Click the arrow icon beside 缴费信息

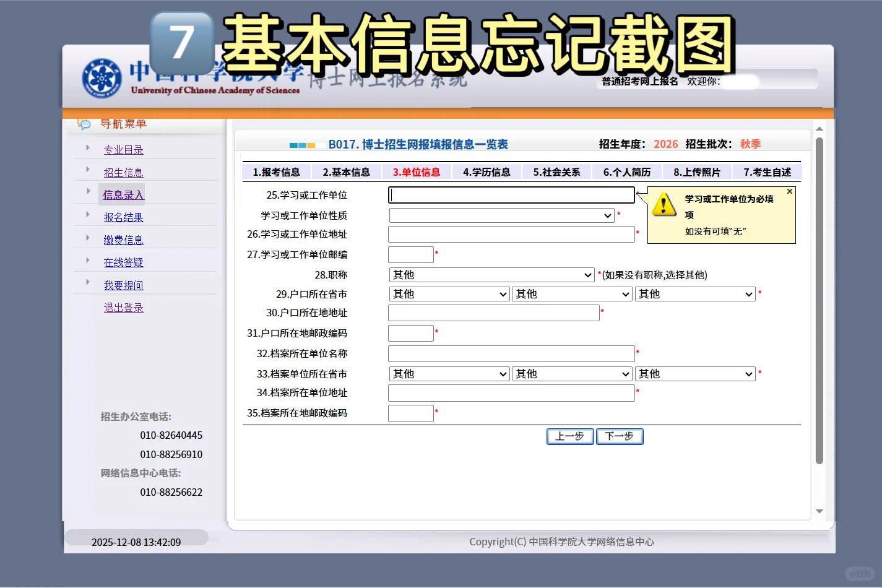tap(87, 237)
